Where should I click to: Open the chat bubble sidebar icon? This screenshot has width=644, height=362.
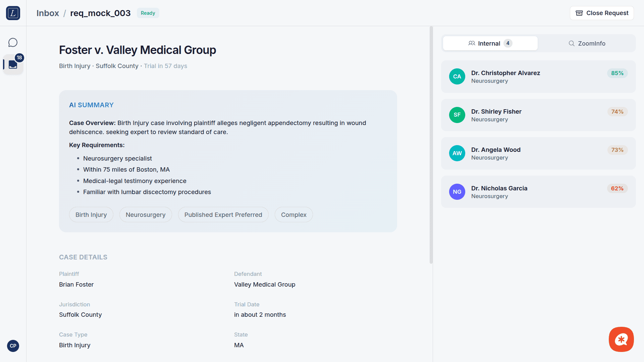click(13, 43)
